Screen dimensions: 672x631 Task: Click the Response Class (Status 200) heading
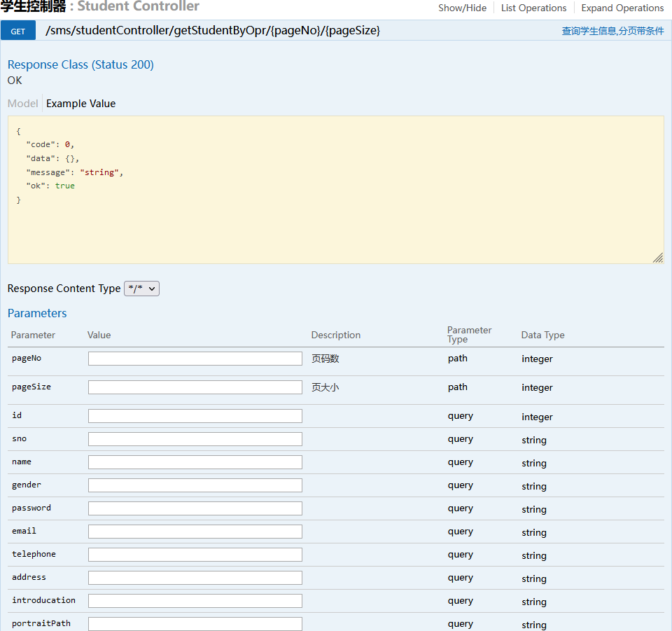click(80, 64)
